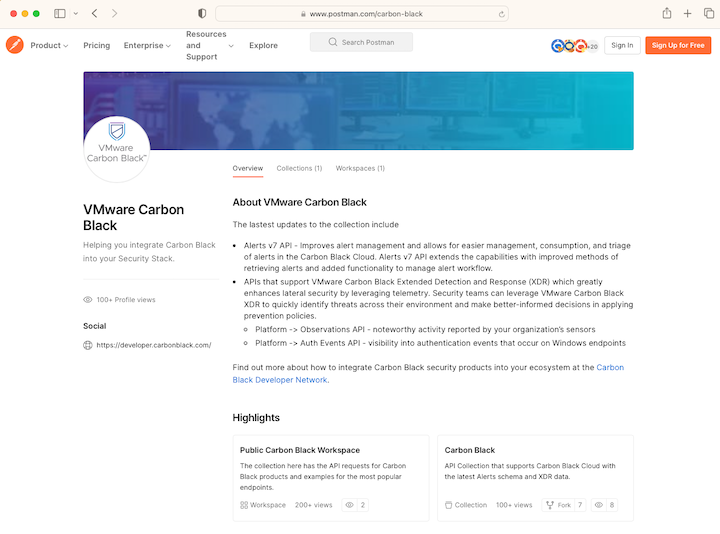
Task: Show tab overview icon
Action: click(x=709, y=14)
